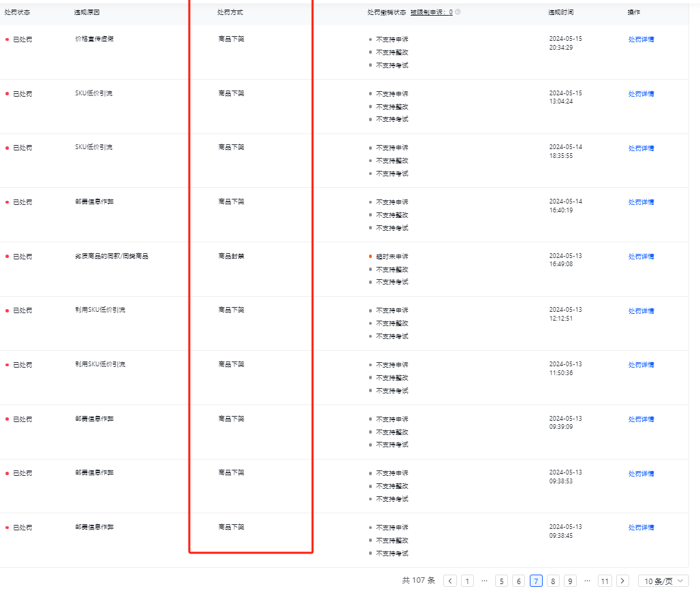
Task: Go to page 5
Action: coord(502,581)
